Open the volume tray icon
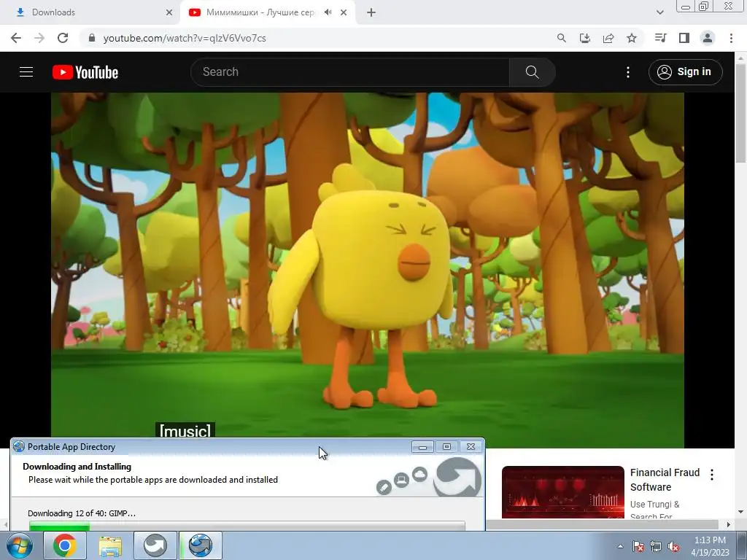Screen dimensions: 747x560 point(673,546)
